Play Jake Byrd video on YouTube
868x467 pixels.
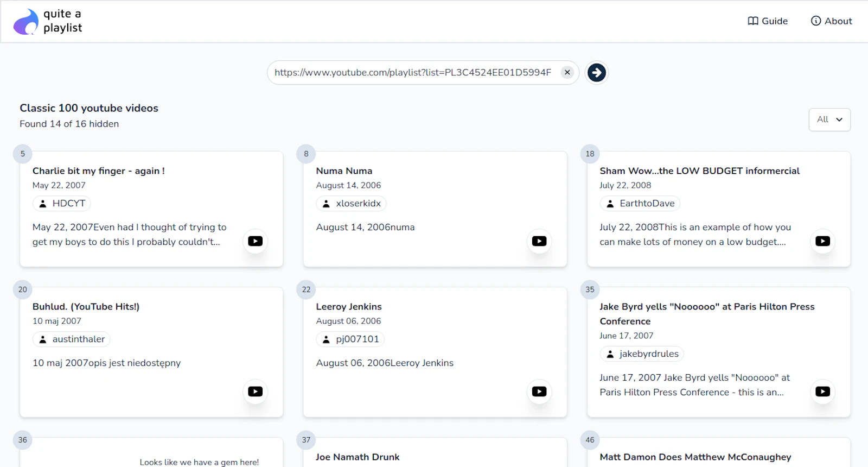[823, 392]
